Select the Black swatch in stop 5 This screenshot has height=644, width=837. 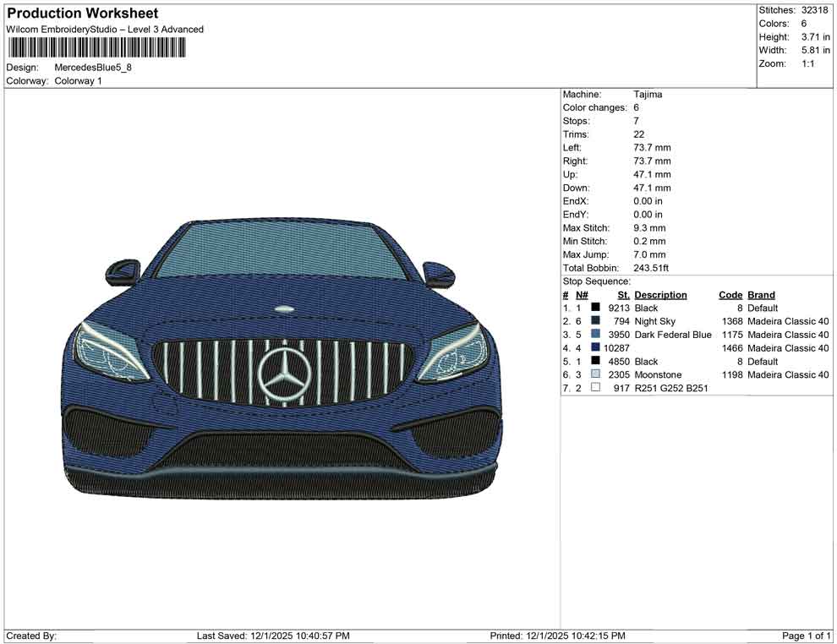coord(596,361)
